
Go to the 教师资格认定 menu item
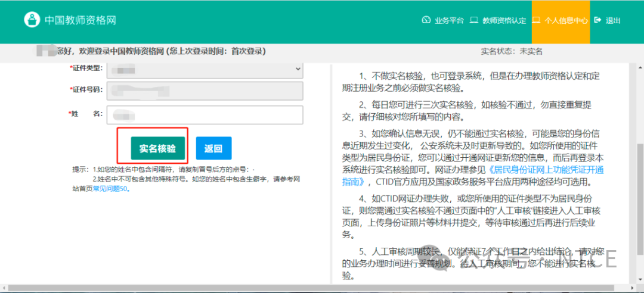pos(504,20)
